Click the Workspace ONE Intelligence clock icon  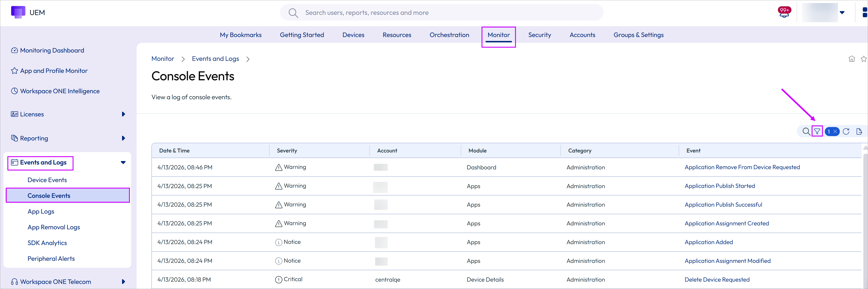pyautogui.click(x=15, y=91)
